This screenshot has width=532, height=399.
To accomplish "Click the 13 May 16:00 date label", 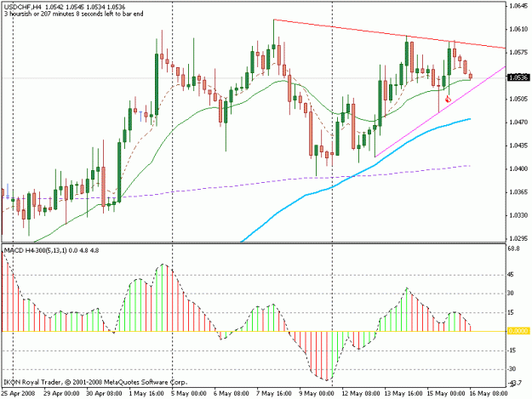I will click(403, 393).
